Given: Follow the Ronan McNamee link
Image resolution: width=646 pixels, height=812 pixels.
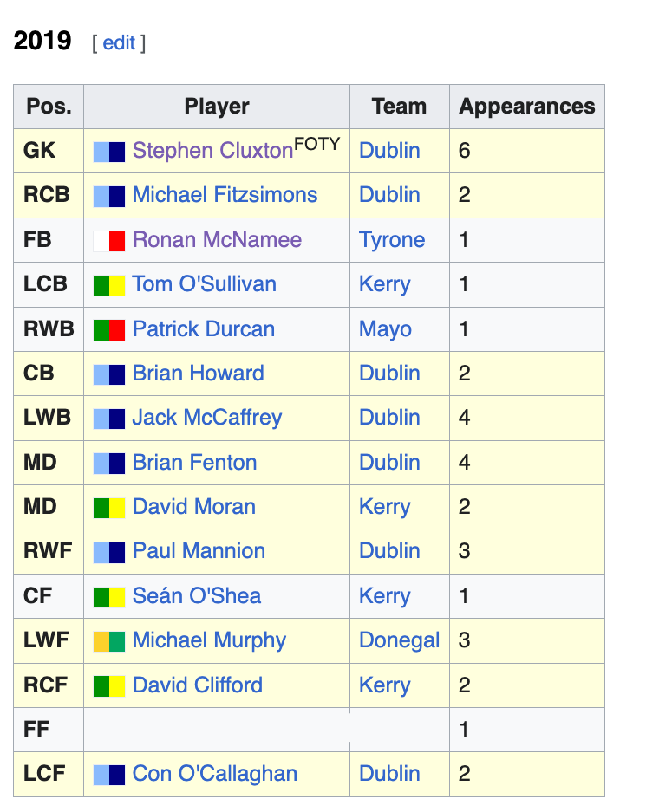Looking at the screenshot, I should (x=217, y=240).
